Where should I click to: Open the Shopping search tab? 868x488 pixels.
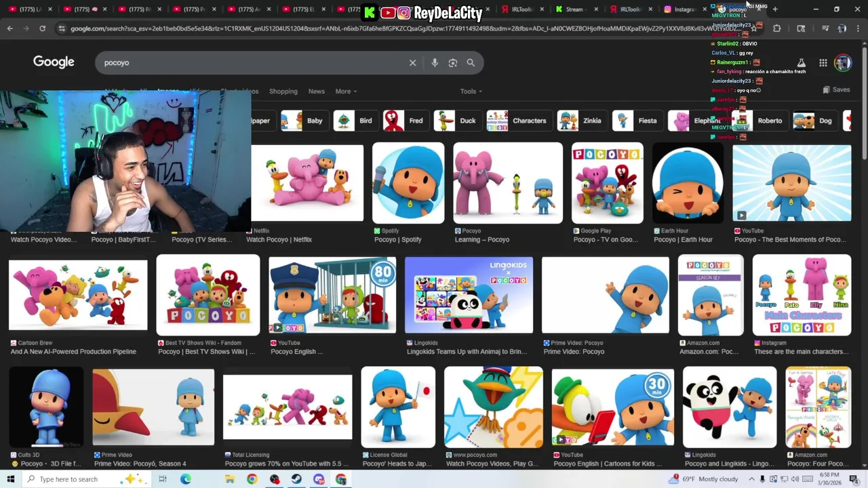pyautogui.click(x=283, y=91)
